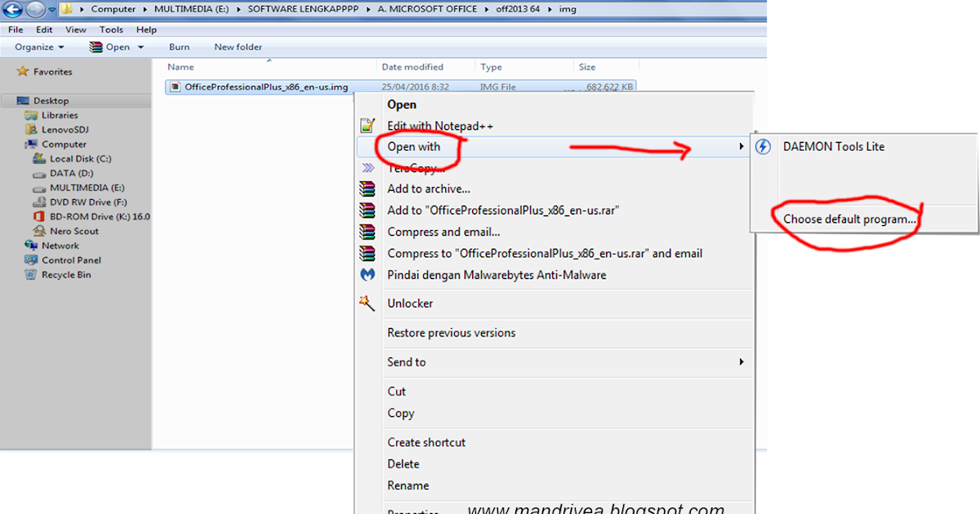Click the Local Disk (C:) drive icon
Image resolution: width=980 pixels, height=514 pixels.
click(x=40, y=158)
